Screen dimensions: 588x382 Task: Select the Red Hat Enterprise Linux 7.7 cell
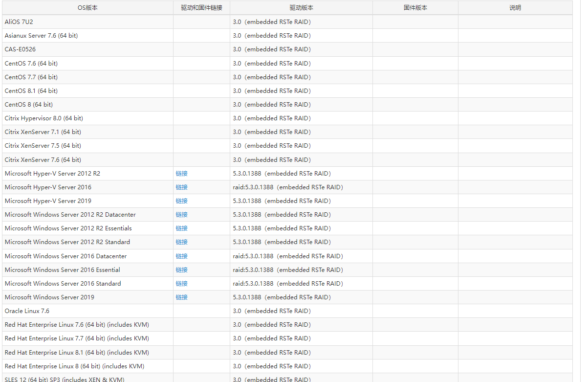coord(87,338)
